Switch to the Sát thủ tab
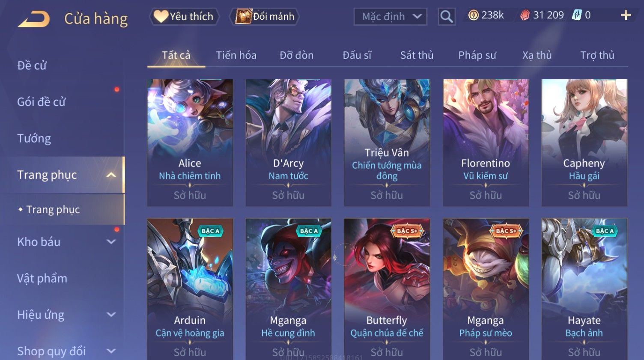The image size is (644, 360). click(417, 55)
